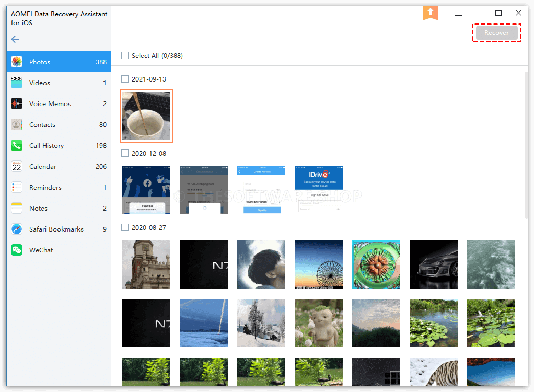Screen dimensions: 534x392
Task: Click the Calendar icon showing 22
Action: tap(17, 166)
